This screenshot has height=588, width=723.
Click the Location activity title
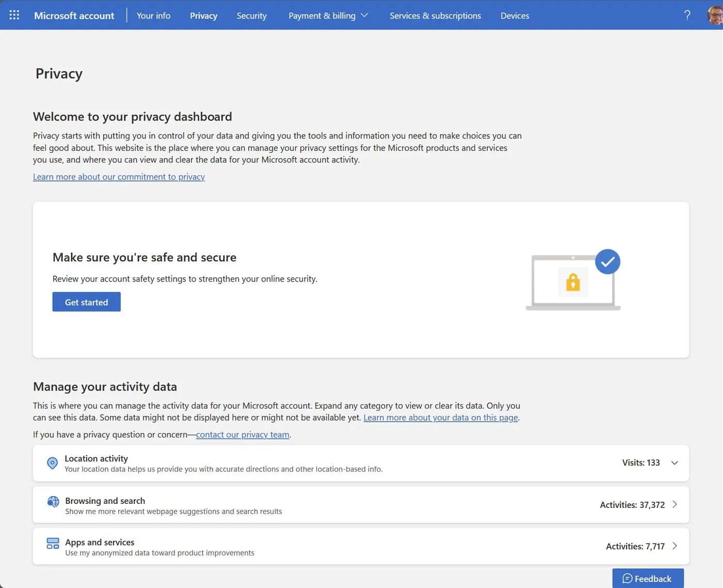point(96,458)
